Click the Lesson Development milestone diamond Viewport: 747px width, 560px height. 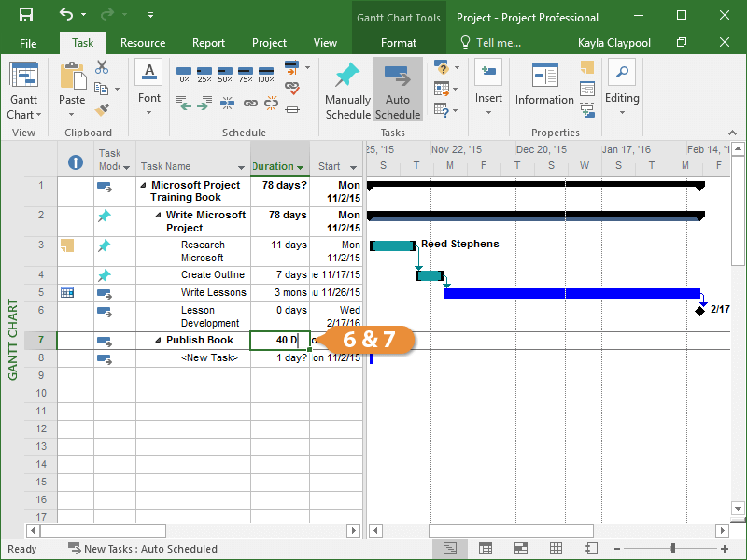pyautogui.click(x=700, y=310)
